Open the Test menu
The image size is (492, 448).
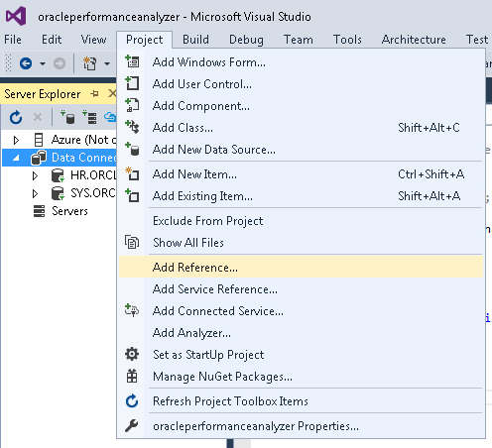click(x=477, y=40)
